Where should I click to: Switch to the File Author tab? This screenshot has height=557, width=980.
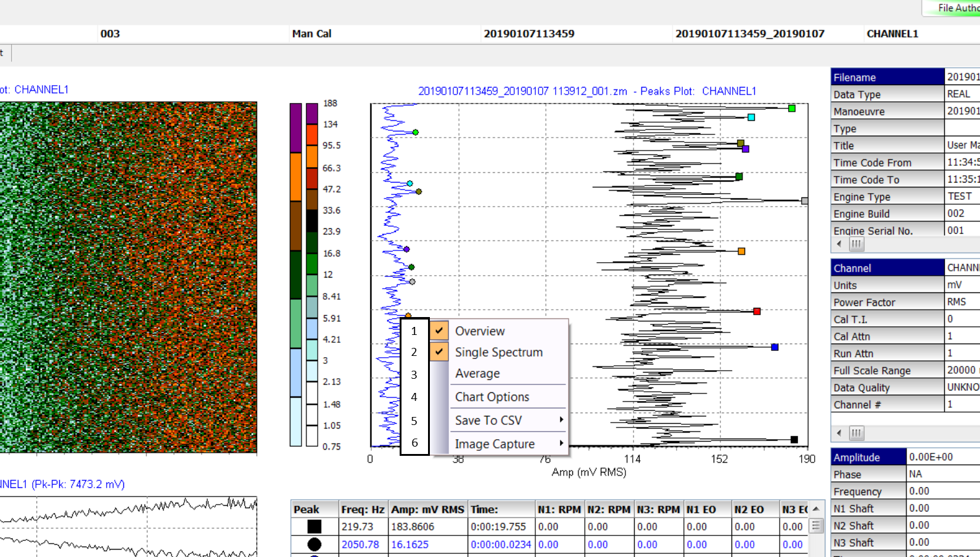[x=957, y=8]
